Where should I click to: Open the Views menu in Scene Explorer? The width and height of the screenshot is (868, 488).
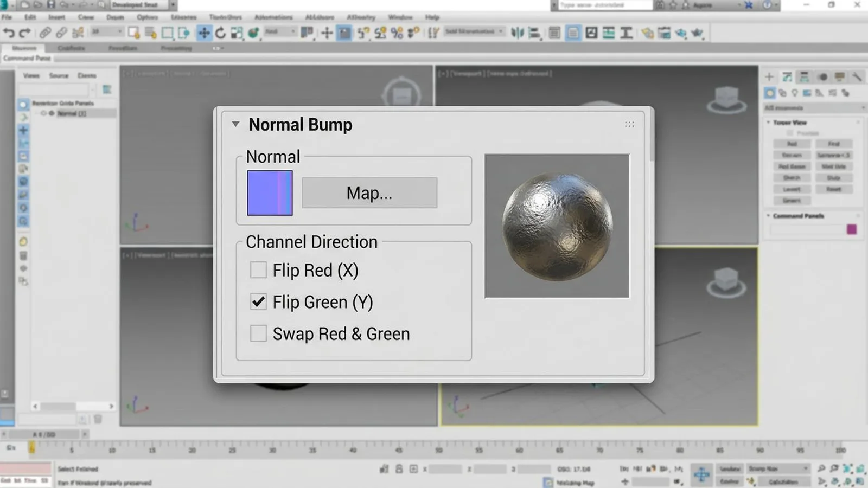[31, 75]
